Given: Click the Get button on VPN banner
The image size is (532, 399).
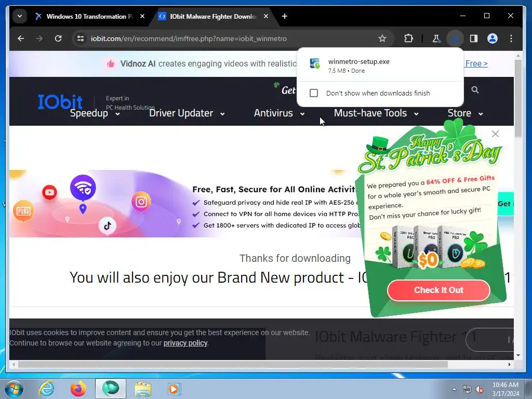Looking at the screenshot, I should tap(506, 204).
